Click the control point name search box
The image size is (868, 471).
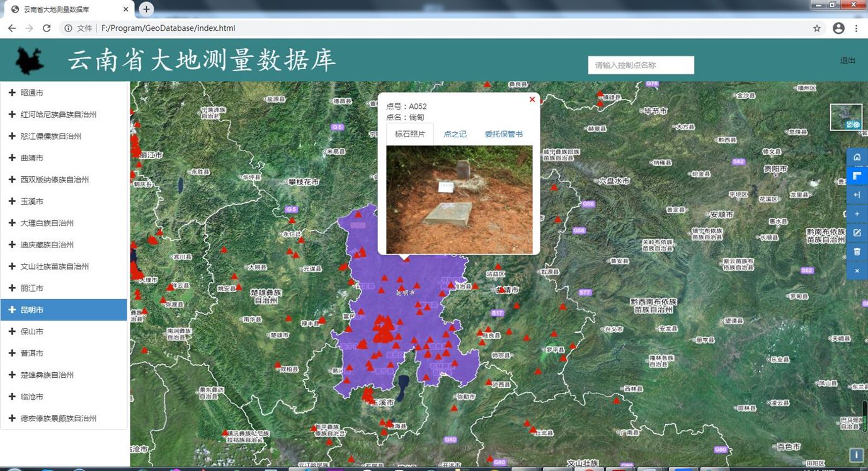click(641, 65)
